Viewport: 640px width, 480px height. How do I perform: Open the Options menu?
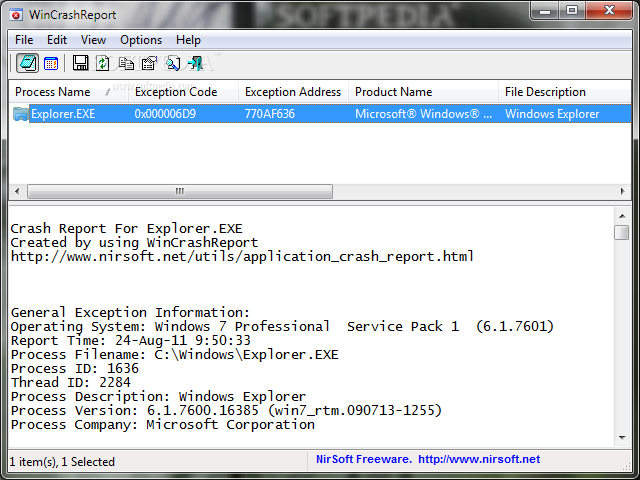[141, 40]
